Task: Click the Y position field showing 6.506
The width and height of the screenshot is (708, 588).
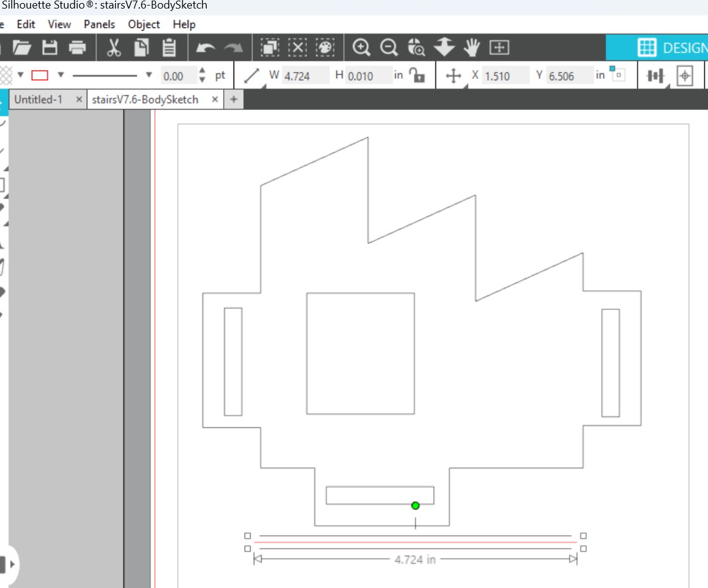Action: pyautogui.click(x=569, y=76)
